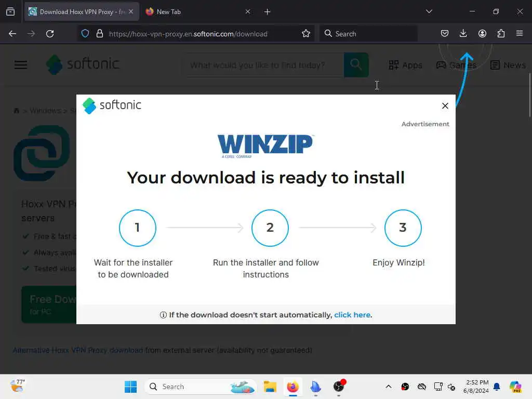Show hidden system tray icons

pos(389,387)
